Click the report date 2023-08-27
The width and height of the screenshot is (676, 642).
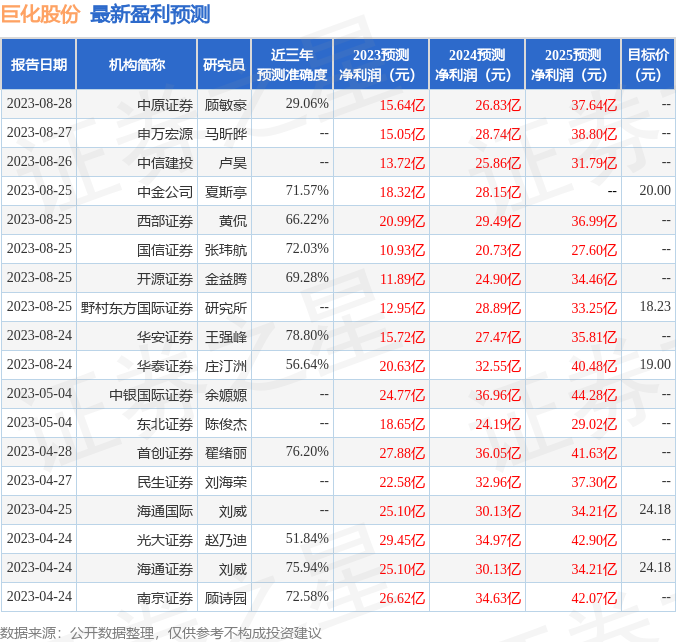pyautogui.click(x=39, y=132)
